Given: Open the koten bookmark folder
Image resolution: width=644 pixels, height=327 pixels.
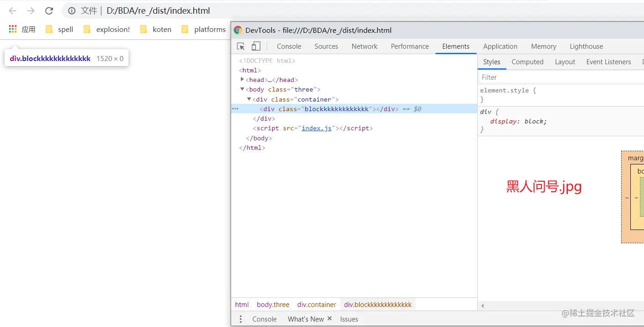Looking at the screenshot, I should coord(155,29).
